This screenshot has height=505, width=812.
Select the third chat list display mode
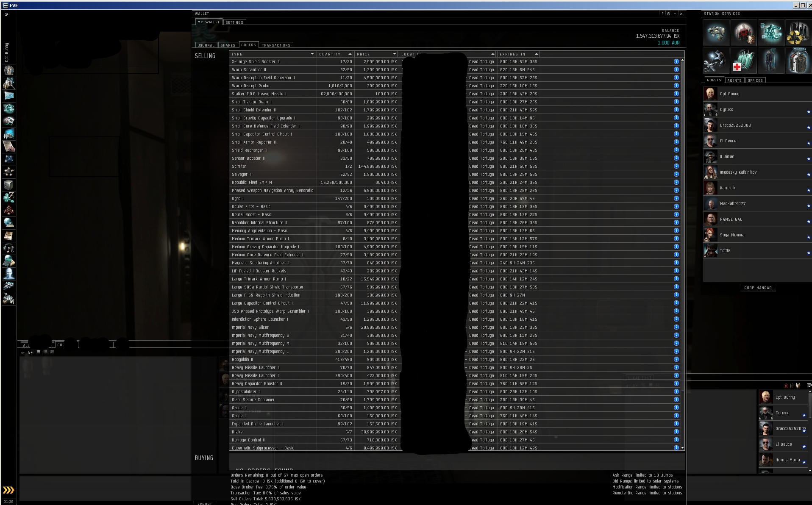(52, 352)
